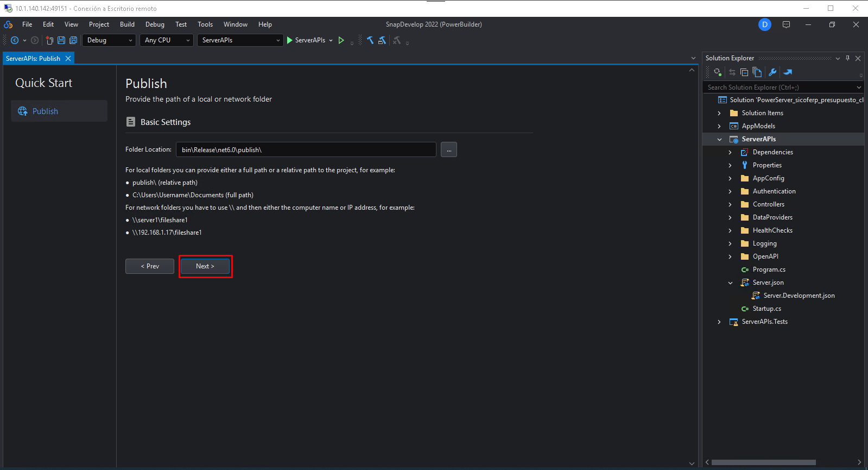Screen dimensions: 868x470
Task: Toggle Show All Files in Solution Explorer
Action: pyautogui.click(x=757, y=72)
